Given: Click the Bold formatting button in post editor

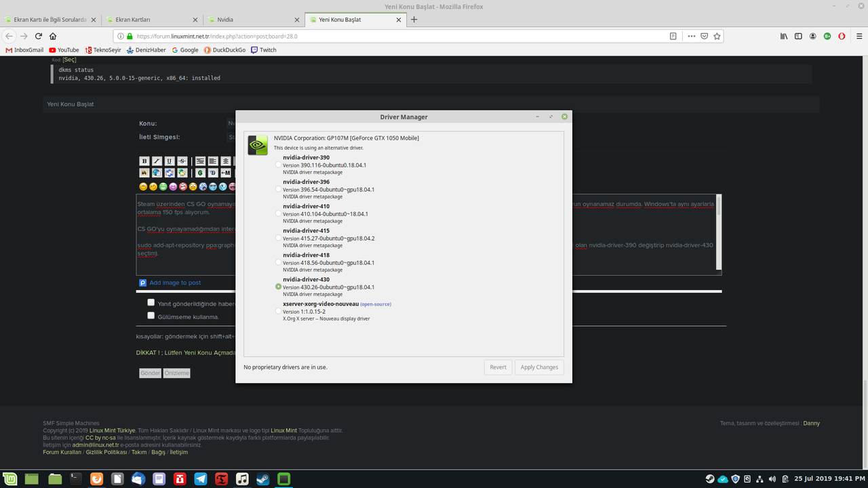Looking at the screenshot, I should pos(144,161).
